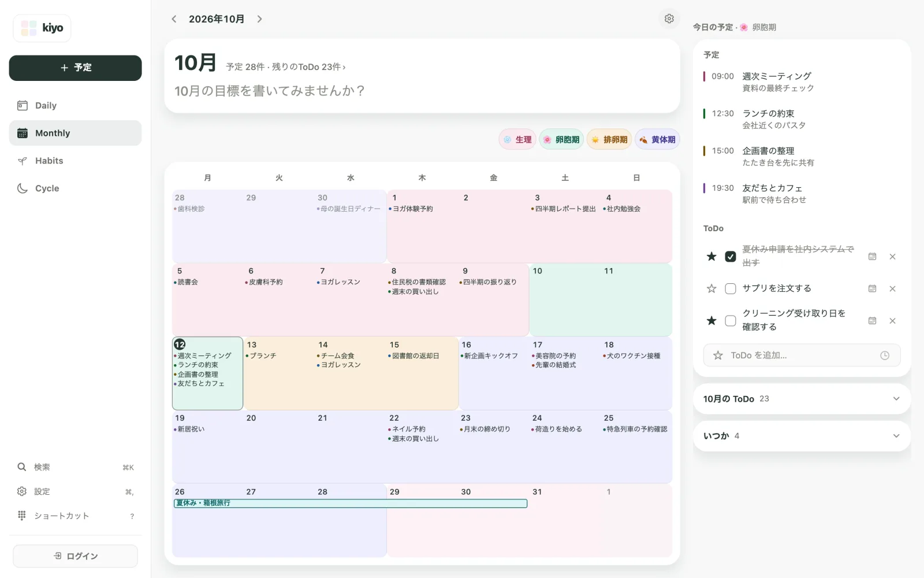The image size is (924, 578).
Task: Go to next month arrow
Action: (259, 19)
